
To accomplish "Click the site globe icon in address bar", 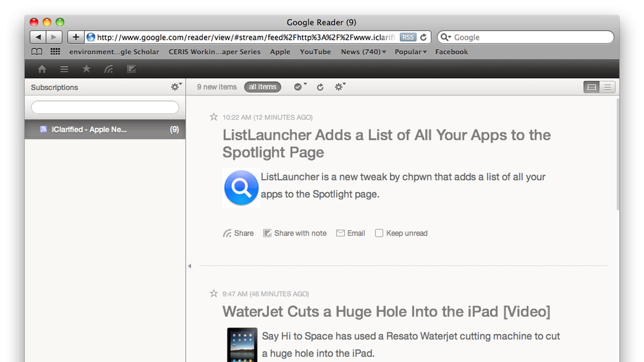I will tap(91, 37).
